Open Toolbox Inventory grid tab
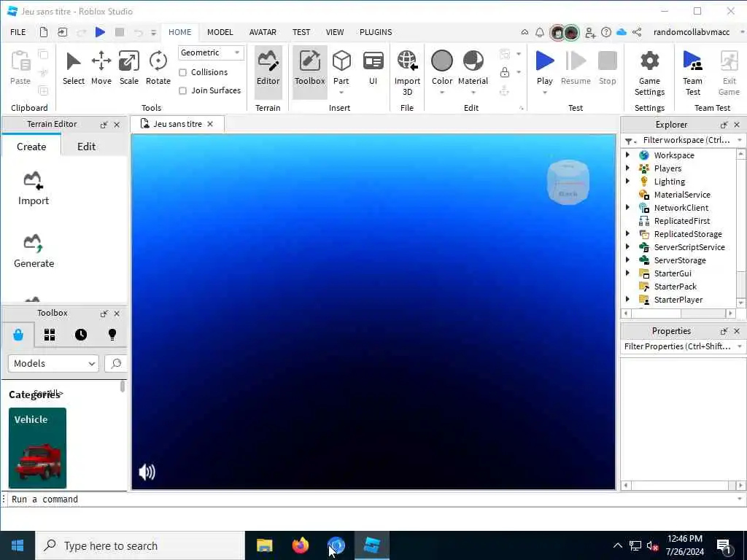 (50, 335)
